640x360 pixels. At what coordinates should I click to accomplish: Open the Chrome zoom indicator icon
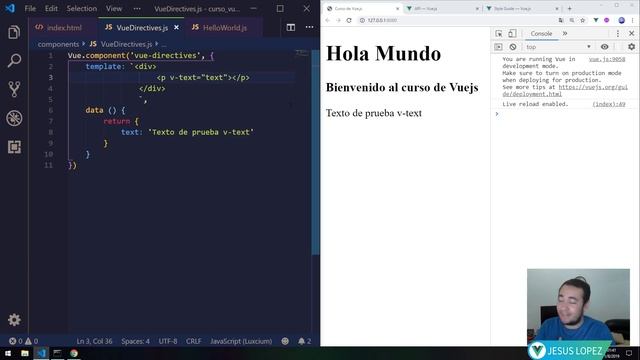pos(572,20)
